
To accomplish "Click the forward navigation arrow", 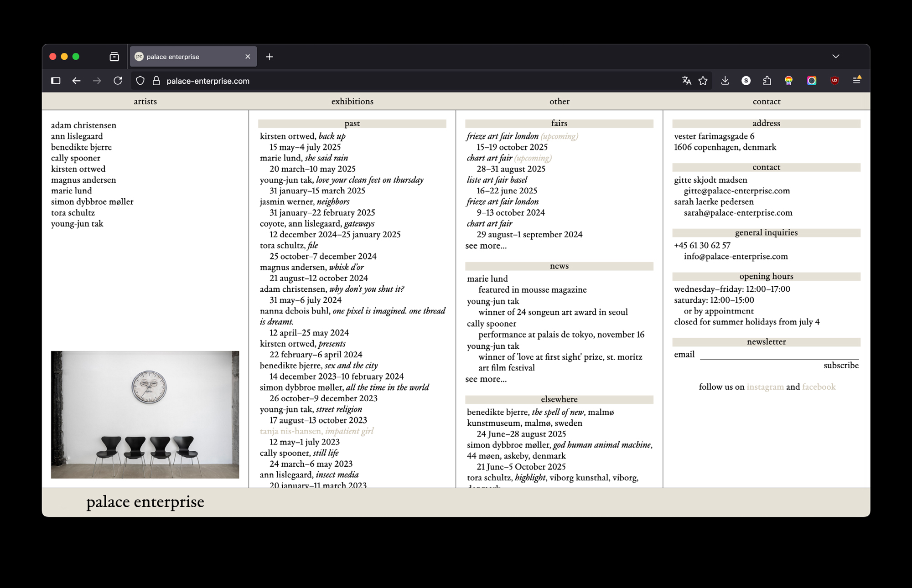I will pyautogui.click(x=97, y=81).
